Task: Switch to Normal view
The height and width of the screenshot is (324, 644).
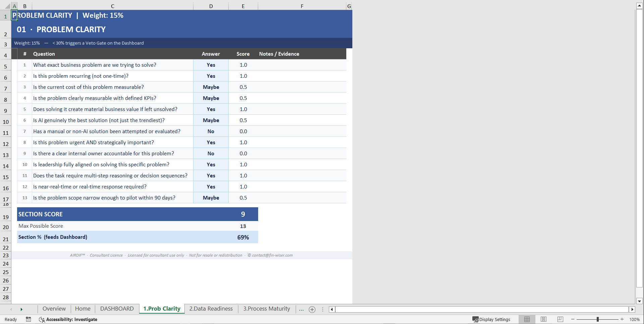Action: pos(527,319)
